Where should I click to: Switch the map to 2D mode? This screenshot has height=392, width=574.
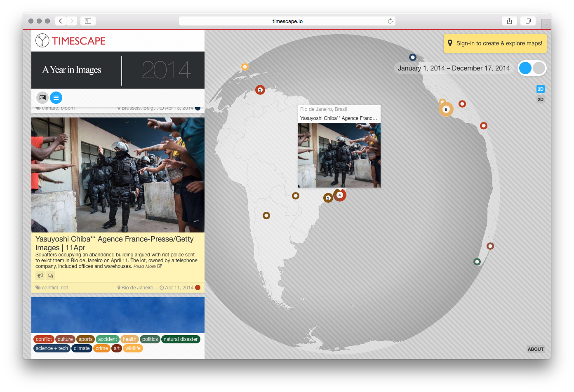tap(540, 99)
